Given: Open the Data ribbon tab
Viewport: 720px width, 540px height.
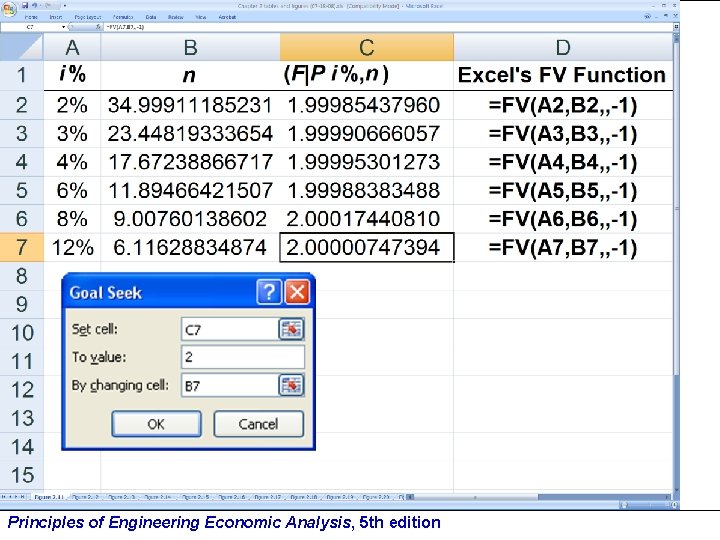Looking at the screenshot, I should [x=151, y=17].
